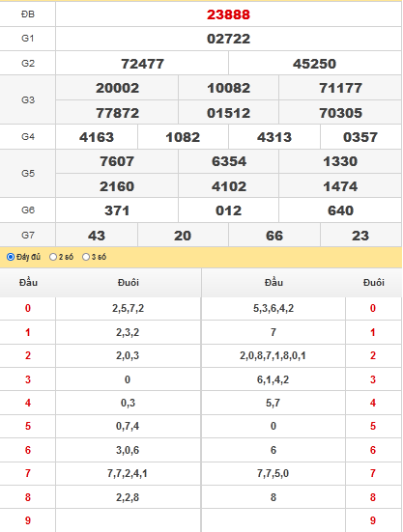
Task: Click the G7 row label
Action: 28,235
